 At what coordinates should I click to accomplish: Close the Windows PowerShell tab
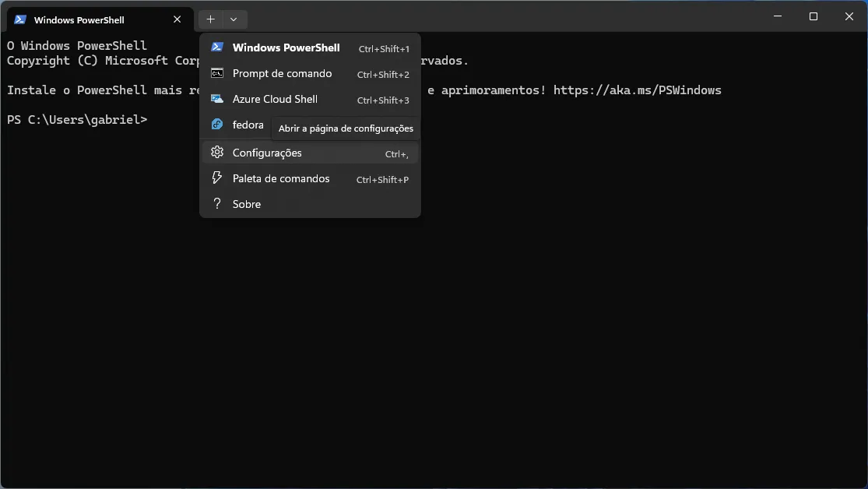tap(177, 19)
